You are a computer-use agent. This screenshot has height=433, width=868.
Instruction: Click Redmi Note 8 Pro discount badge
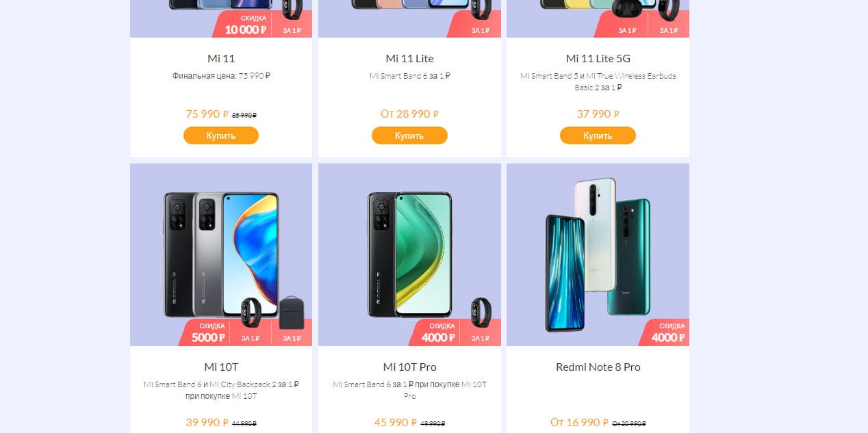coord(665,332)
